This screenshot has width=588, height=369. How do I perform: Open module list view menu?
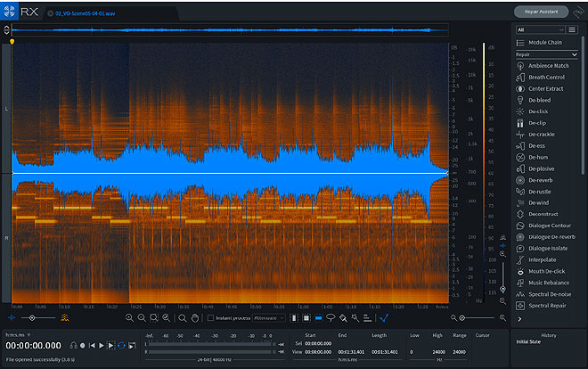coord(572,29)
